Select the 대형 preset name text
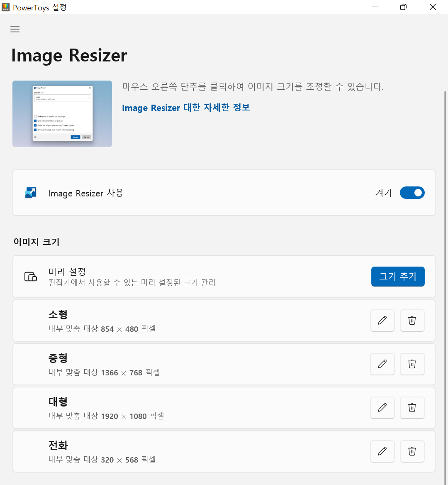The image size is (448, 485). [x=58, y=402]
